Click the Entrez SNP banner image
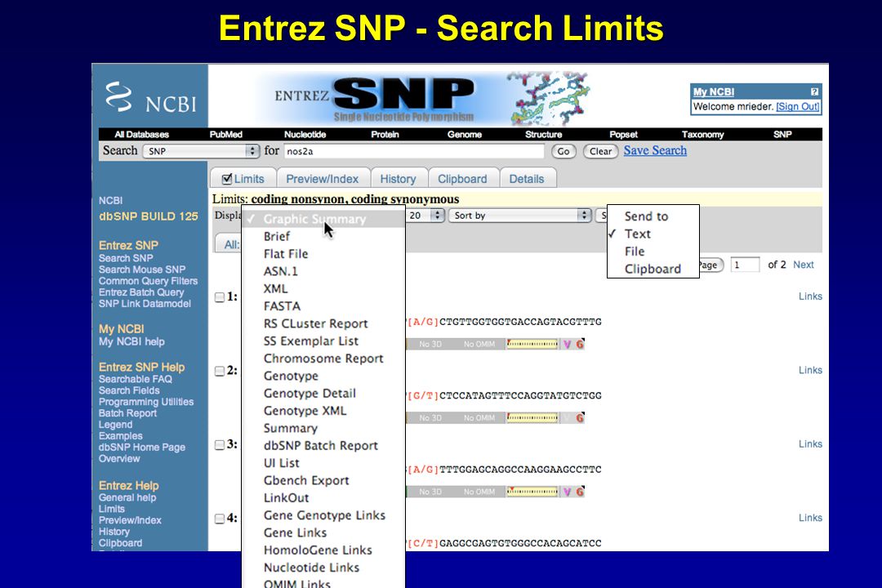Screen dimensions: 882x588 point(432,97)
